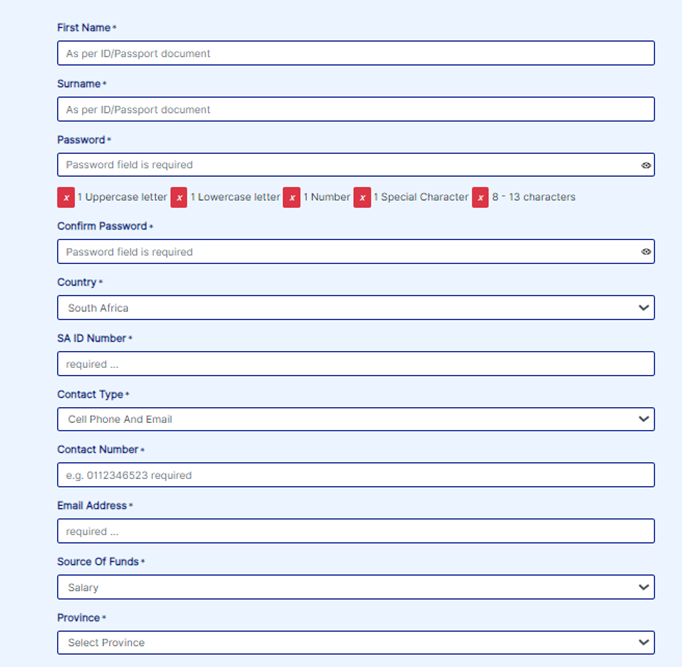The image size is (682, 667).
Task: Click the SA ID Number field
Action: coord(355,364)
